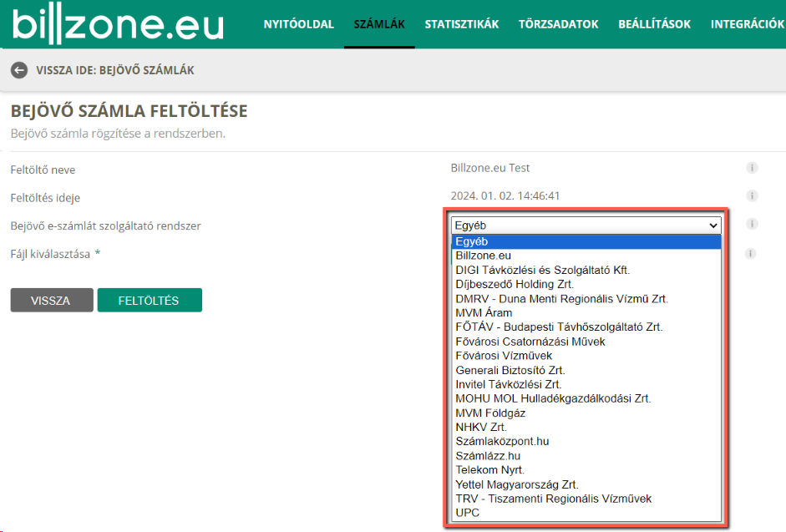
Task: Select Telekom Nyrt. option
Action: point(586,470)
